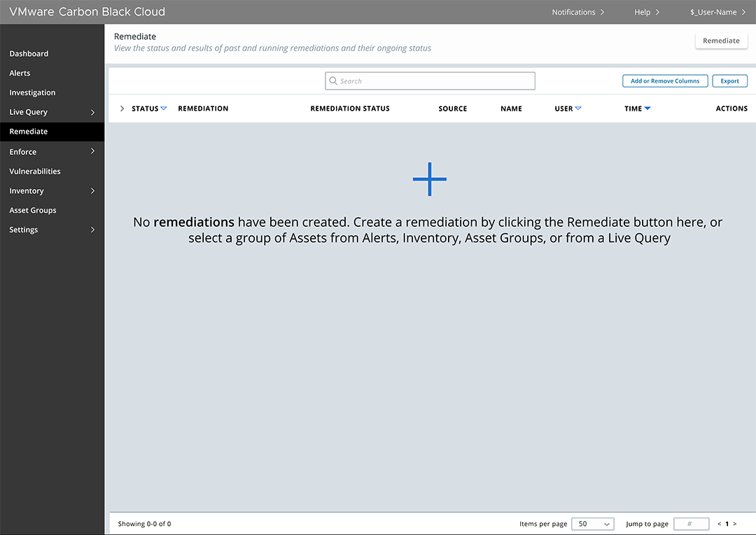The image size is (756, 535).
Task: Select Live Query in the sidebar
Action: [29, 112]
